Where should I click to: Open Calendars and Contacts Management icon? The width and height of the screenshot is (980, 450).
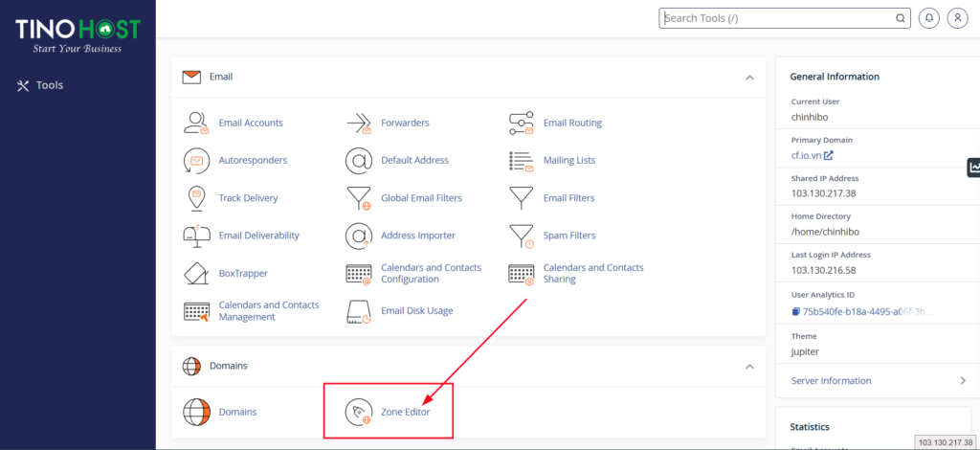click(x=195, y=310)
